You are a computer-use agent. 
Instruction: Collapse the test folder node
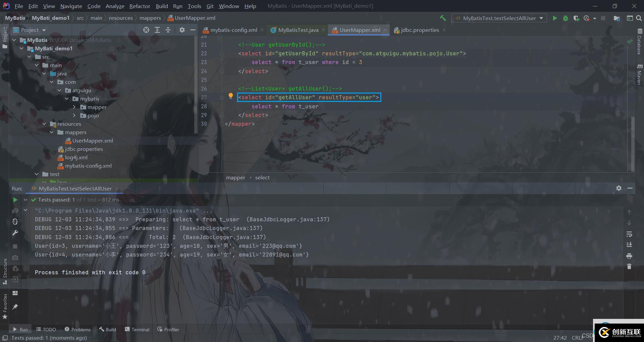pyautogui.click(x=37, y=174)
